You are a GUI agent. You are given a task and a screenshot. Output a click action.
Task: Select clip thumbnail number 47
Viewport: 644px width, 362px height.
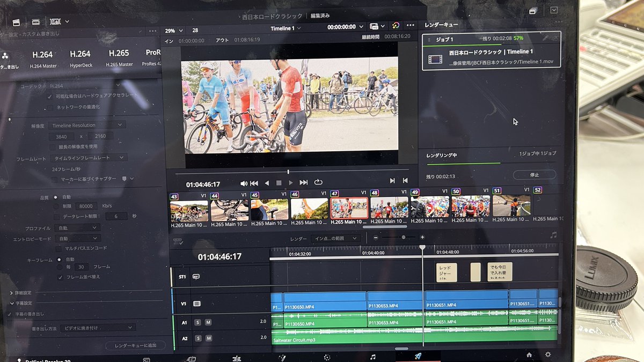point(349,208)
